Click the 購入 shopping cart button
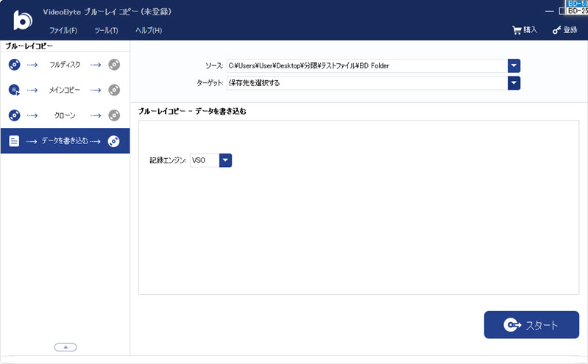This screenshot has height=364, width=588. [525, 30]
